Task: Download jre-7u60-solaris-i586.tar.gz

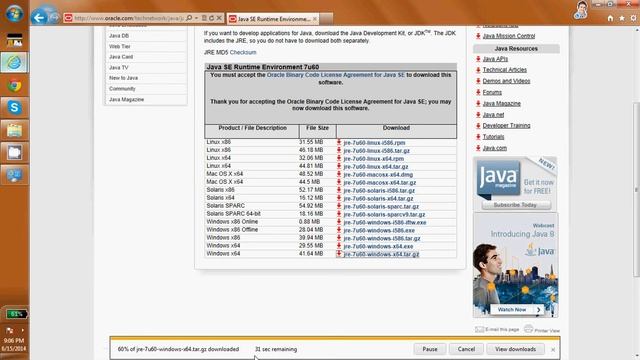Action: tap(379, 191)
